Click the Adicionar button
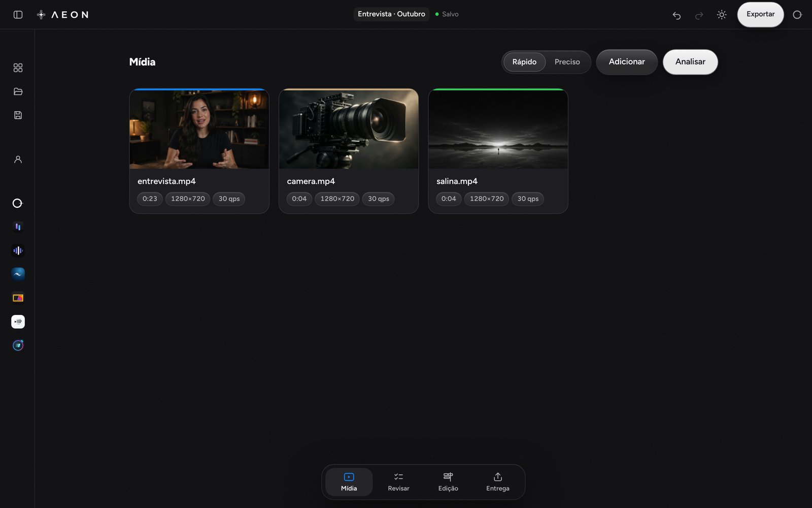Viewport: 812px width, 508px height. point(627,62)
